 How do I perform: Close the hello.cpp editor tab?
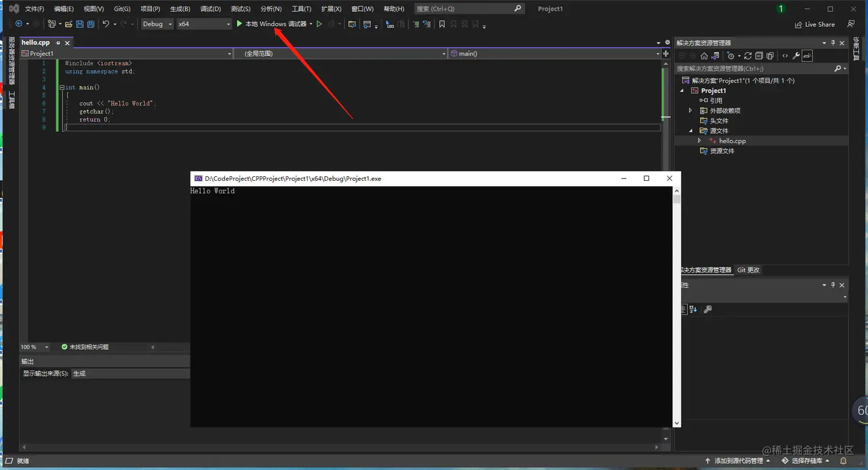pyautogui.click(x=67, y=43)
